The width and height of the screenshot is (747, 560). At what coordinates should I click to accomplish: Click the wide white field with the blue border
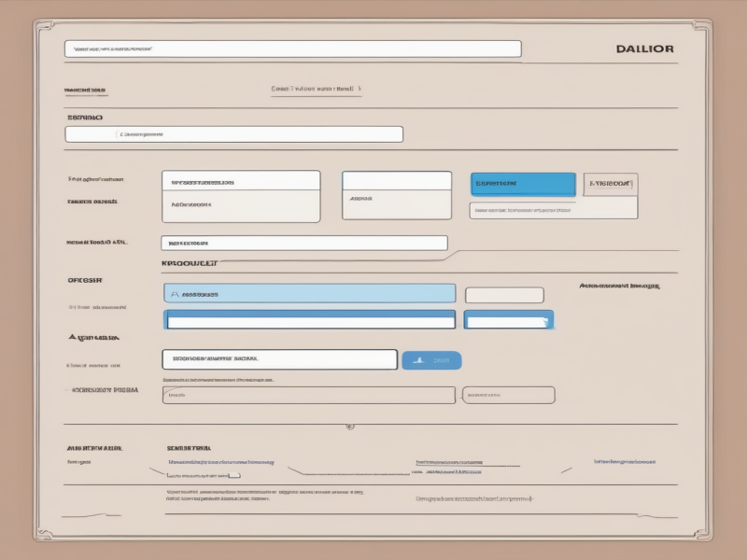pyautogui.click(x=309, y=320)
